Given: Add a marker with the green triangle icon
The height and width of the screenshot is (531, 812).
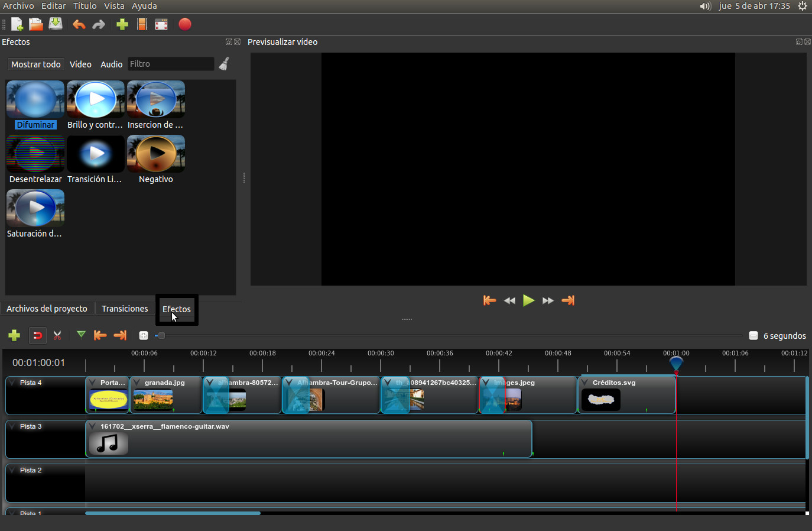Looking at the screenshot, I should click(81, 335).
